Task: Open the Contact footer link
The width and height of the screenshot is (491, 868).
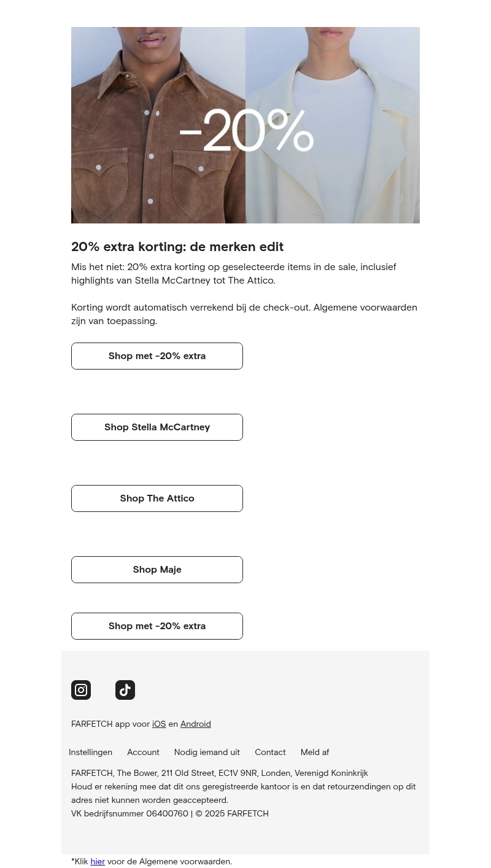Action: (x=270, y=753)
